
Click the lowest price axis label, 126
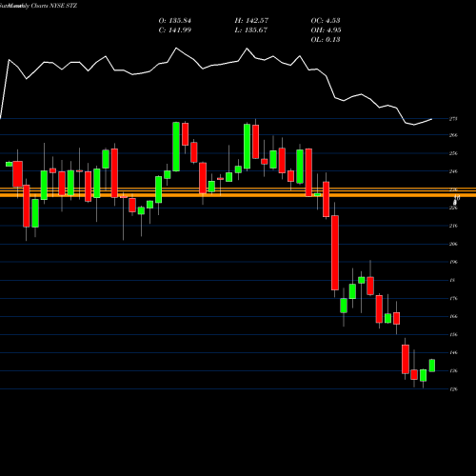click(453, 389)
